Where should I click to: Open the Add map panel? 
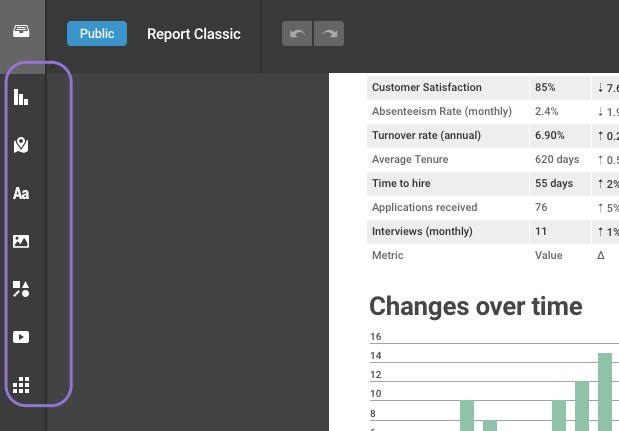click(x=21, y=145)
